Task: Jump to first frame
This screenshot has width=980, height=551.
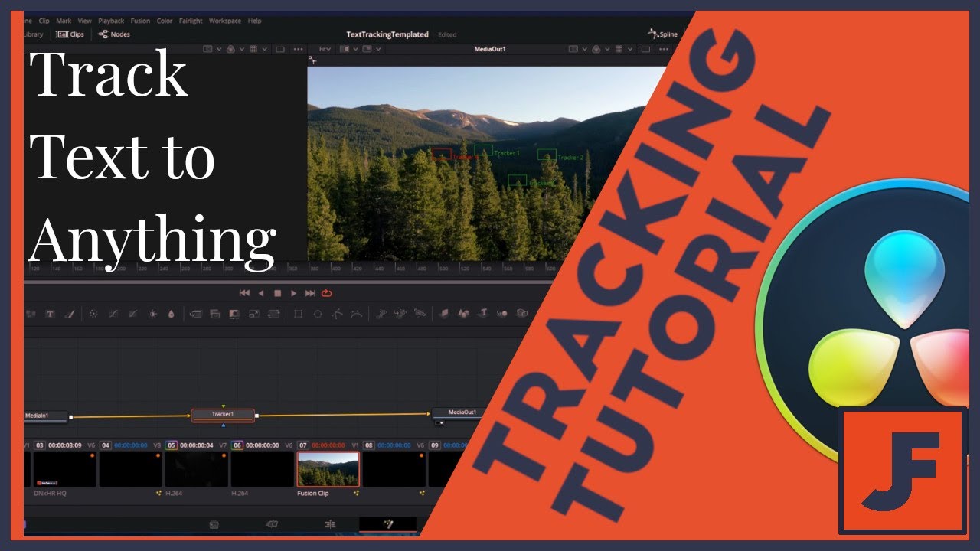Action: tap(244, 293)
